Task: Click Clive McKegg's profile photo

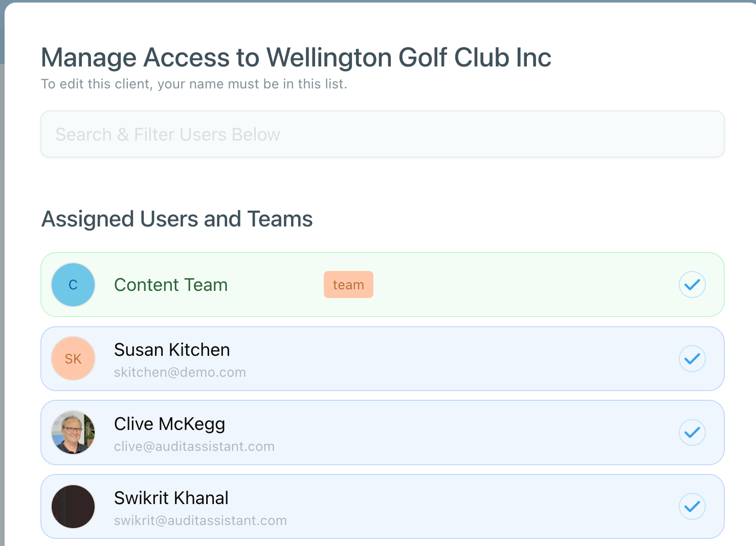Action: click(73, 433)
